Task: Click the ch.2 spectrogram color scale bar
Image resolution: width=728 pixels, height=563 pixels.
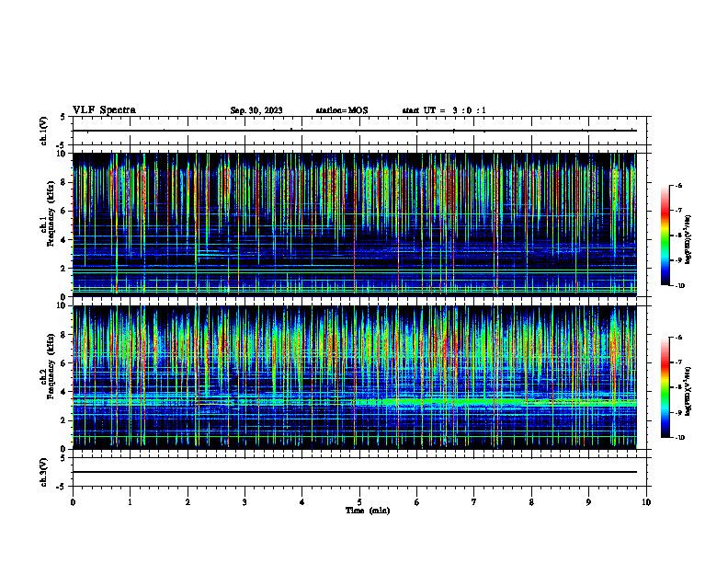Action: click(665, 387)
